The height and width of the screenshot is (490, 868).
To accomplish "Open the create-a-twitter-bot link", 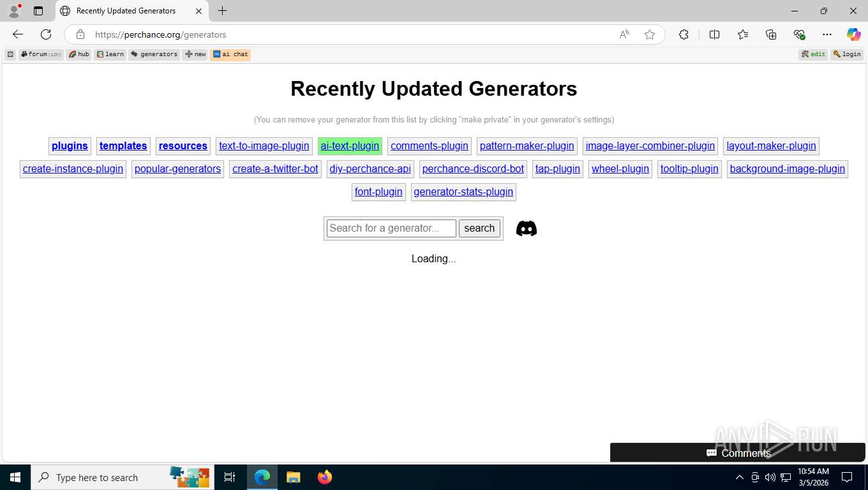I will click(275, 169).
